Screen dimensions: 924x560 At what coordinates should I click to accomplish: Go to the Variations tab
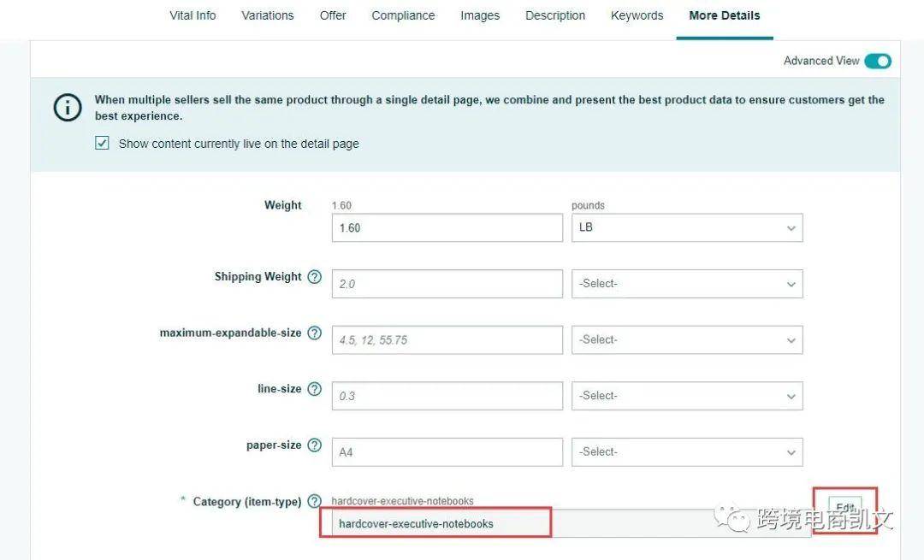click(x=267, y=15)
